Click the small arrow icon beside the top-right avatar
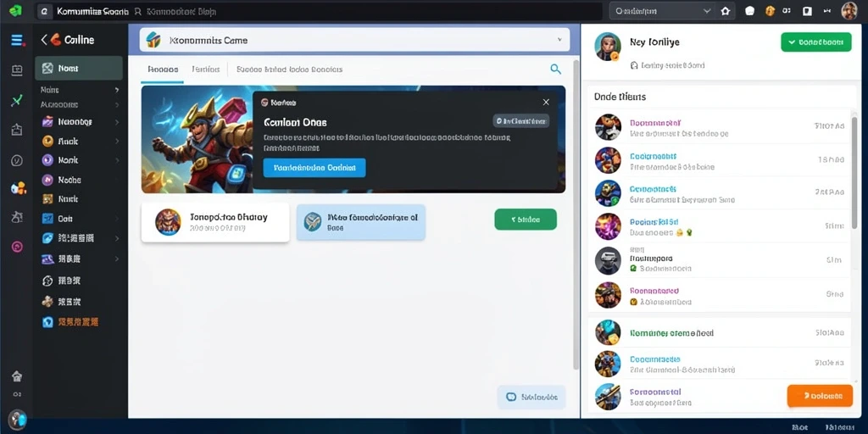 (827, 11)
